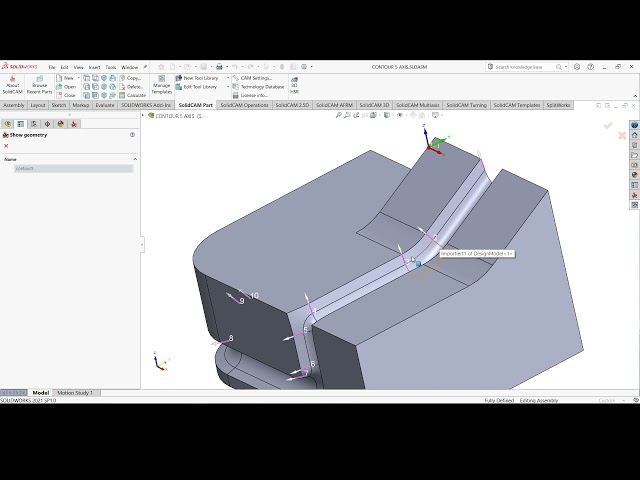This screenshot has height=480, width=640.
Task: Open the Edit menu
Action: pyautogui.click(x=64, y=67)
